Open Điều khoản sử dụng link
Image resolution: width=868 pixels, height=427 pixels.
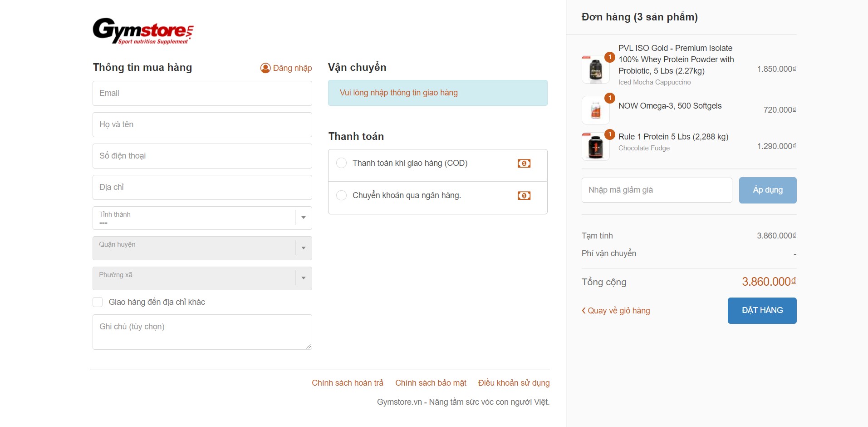click(x=514, y=383)
